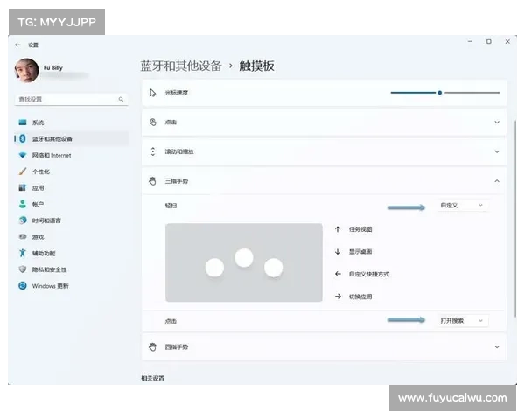Image resolution: width=525 pixels, height=420 pixels.
Task: Click the three-finger touchpad preview image
Action: tap(244, 262)
